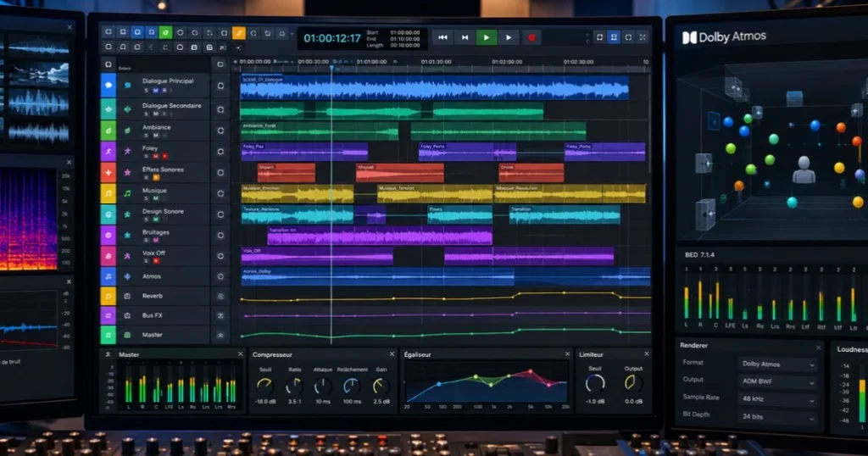Open Bit Depth dropdown showing 24 bits
The width and height of the screenshot is (868, 456).
(x=778, y=416)
